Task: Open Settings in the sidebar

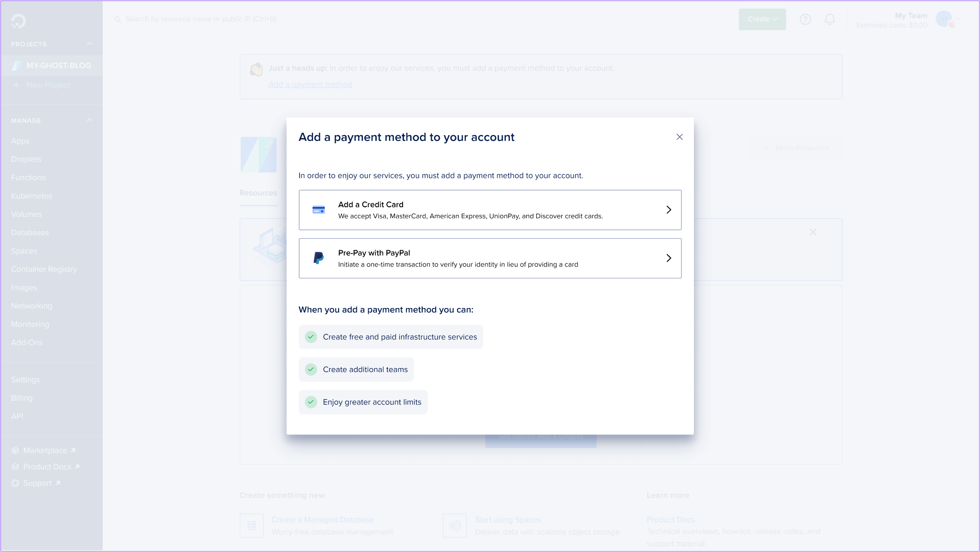Action: coord(25,380)
